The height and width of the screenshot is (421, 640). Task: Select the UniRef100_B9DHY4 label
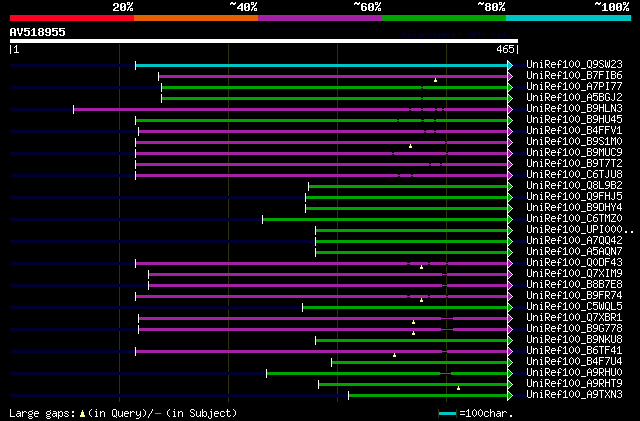tap(574, 207)
